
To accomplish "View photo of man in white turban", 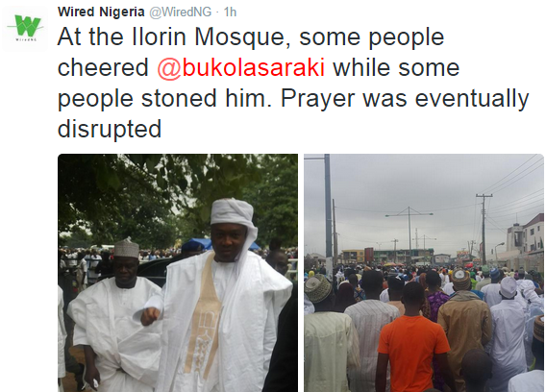I will click(178, 273).
